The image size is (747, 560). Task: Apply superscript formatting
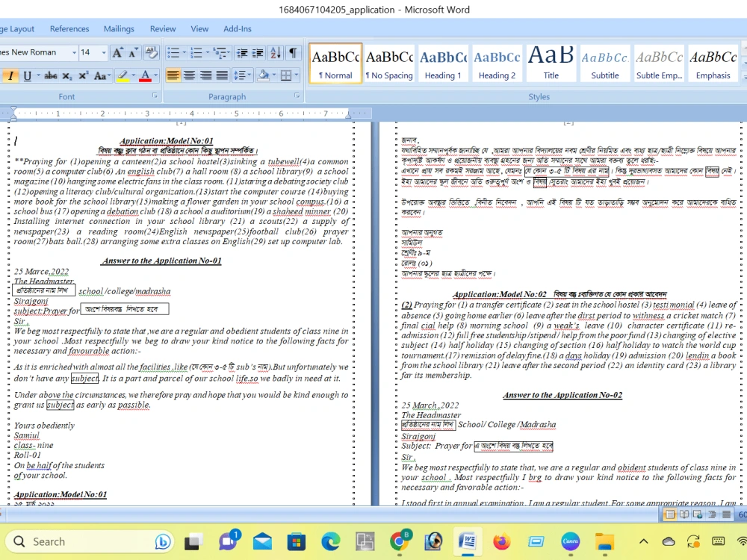click(x=84, y=75)
